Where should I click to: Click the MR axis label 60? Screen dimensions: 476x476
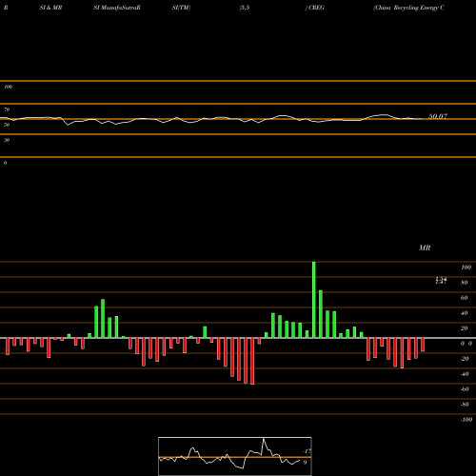tap(465, 298)
